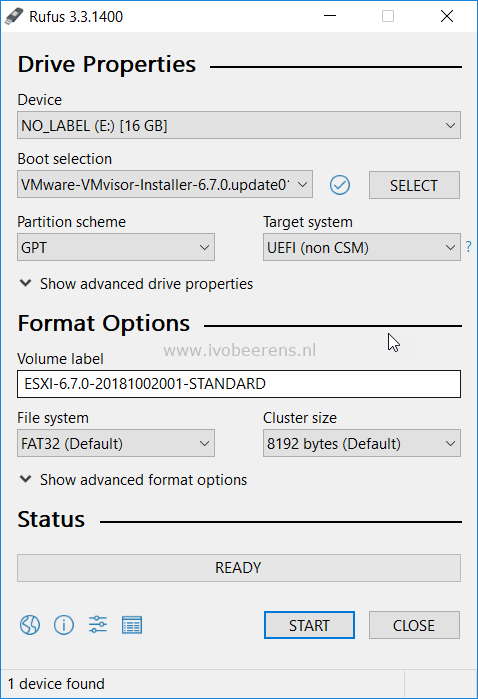Close the Rufus window with X
The width and height of the screenshot is (478, 699).
tap(447, 16)
